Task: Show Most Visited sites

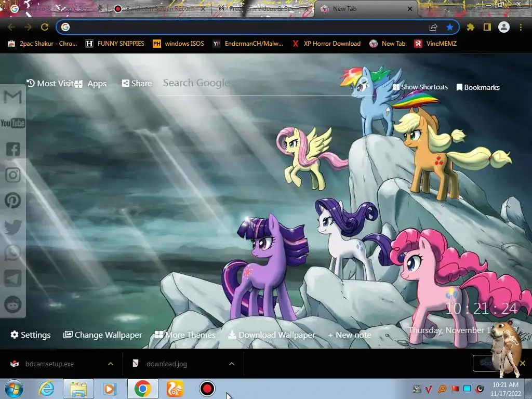Action: coord(50,83)
